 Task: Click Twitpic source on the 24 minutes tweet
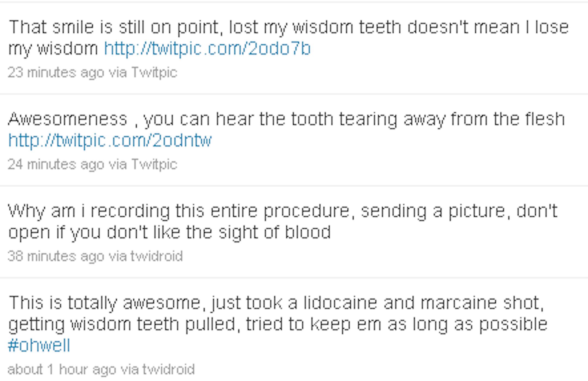click(x=154, y=165)
